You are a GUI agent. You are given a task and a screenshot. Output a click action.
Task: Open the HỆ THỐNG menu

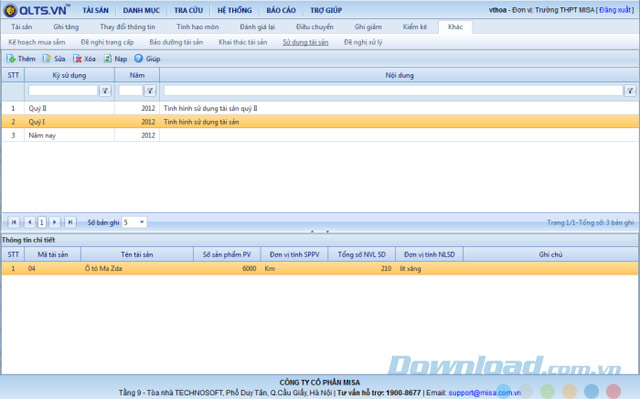pyautogui.click(x=234, y=10)
